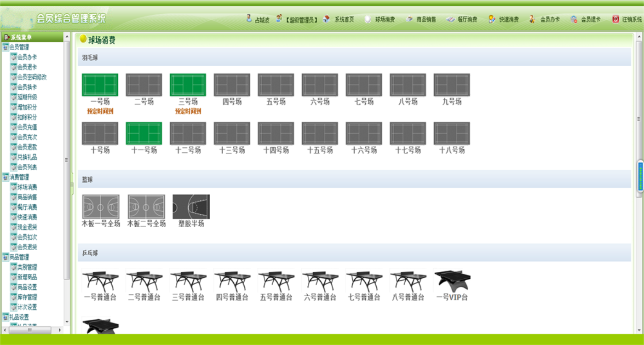Click the 会员列表 sidebar link
Viewport: 644px width, 345px height.
click(x=27, y=167)
